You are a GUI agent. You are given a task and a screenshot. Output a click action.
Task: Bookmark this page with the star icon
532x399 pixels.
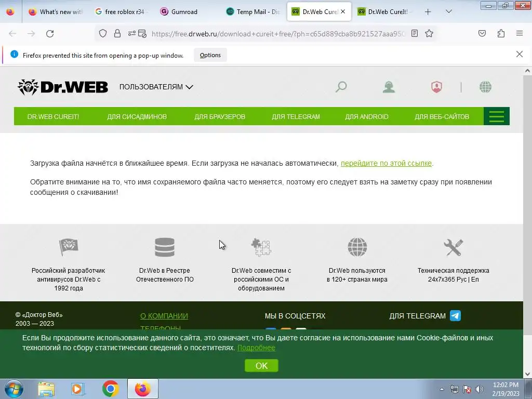pyautogui.click(x=429, y=33)
